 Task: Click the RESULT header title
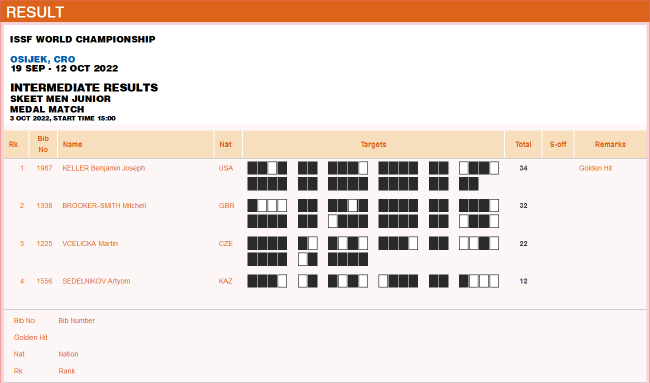35,12
